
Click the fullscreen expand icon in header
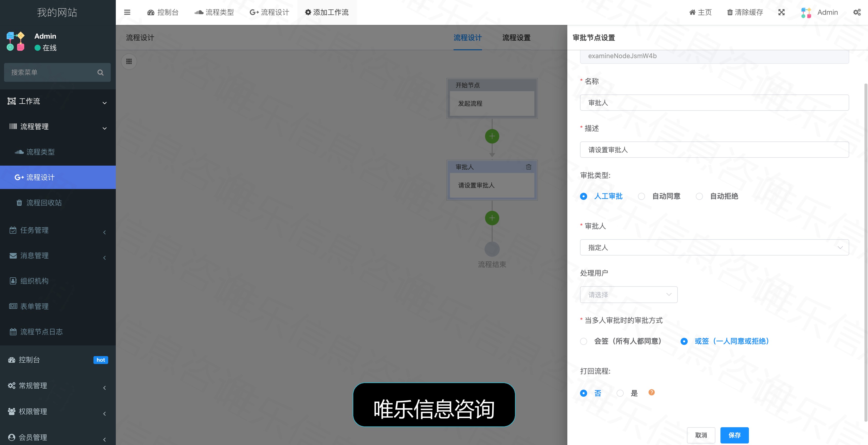click(781, 12)
